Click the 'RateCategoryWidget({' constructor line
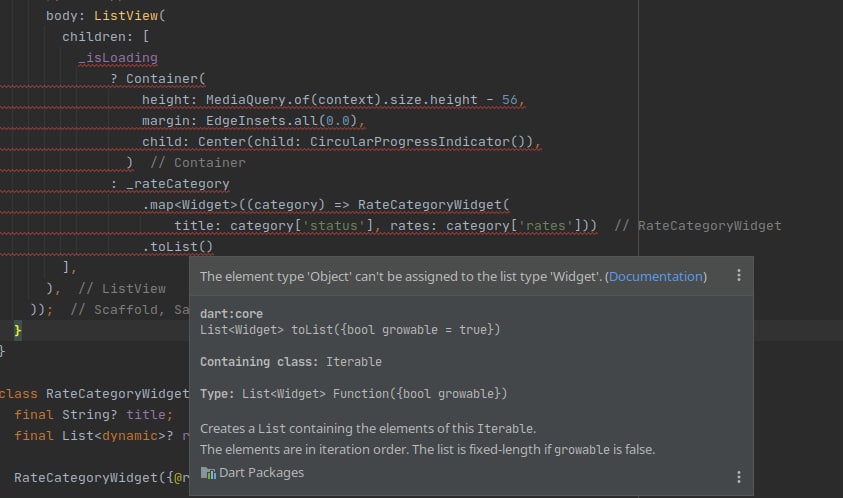This screenshot has width=843, height=498. tap(94, 478)
